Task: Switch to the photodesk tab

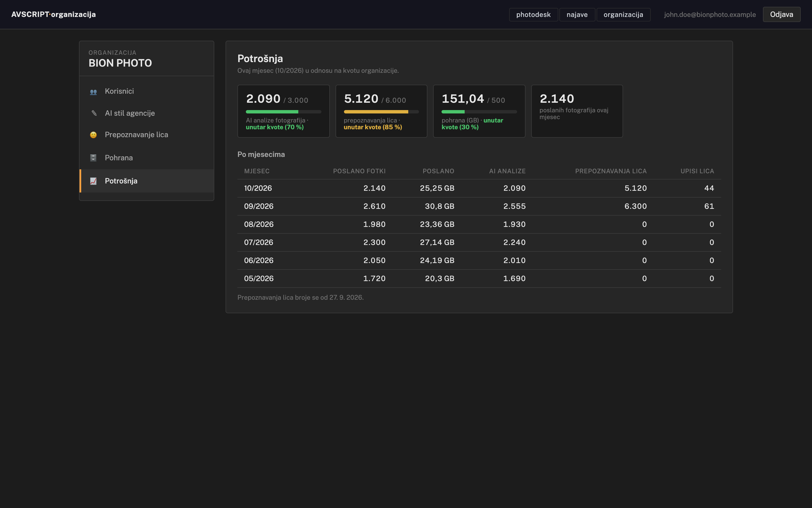Action: click(533, 14)
